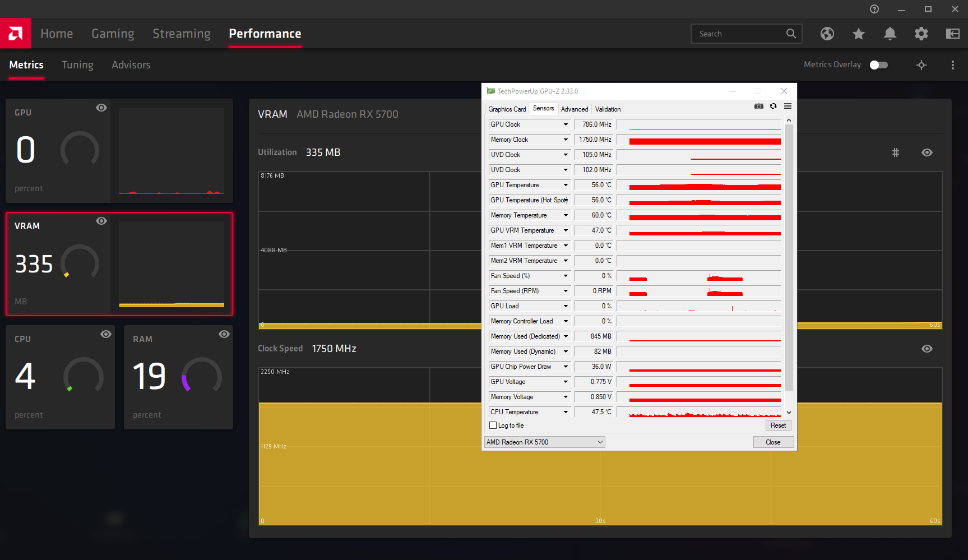Open the web browser globe icon
The image size is (968, 560).
click(827, 34)
